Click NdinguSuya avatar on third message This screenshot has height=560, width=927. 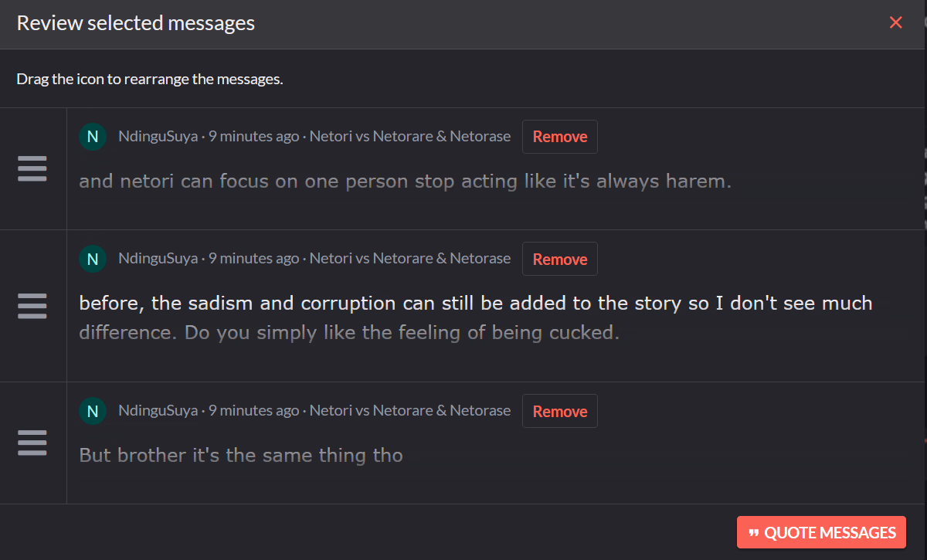pos(93,412)
